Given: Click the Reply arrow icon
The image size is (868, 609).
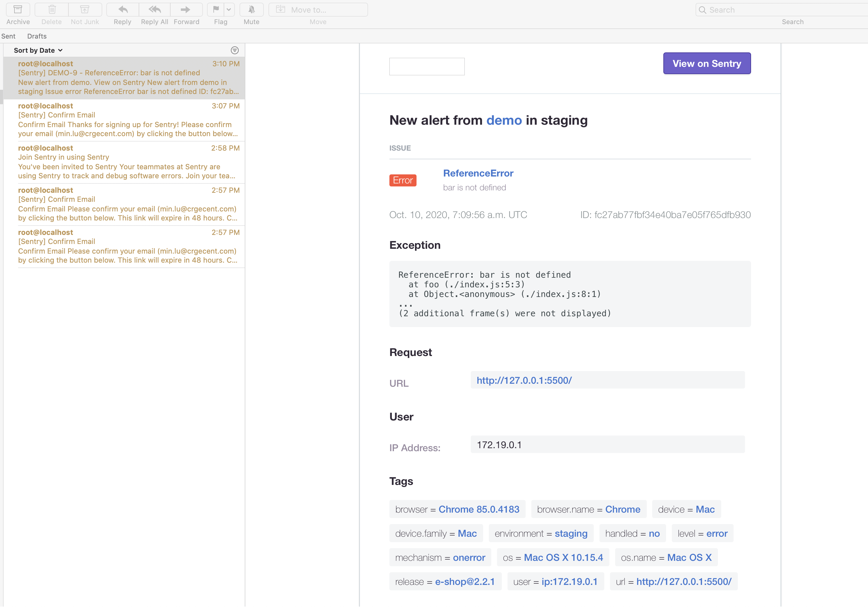Looking at the screenshot, I should coord(122,10).
